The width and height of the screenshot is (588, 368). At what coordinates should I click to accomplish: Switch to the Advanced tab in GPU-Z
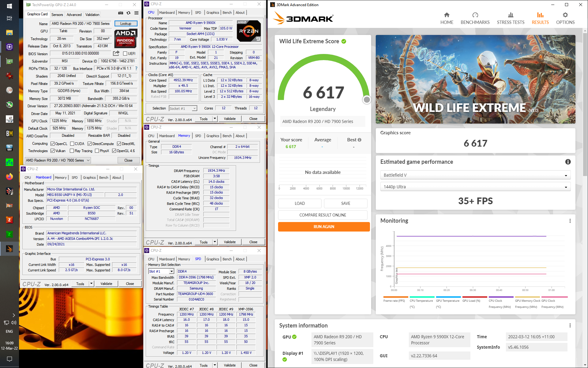(74, 15)
